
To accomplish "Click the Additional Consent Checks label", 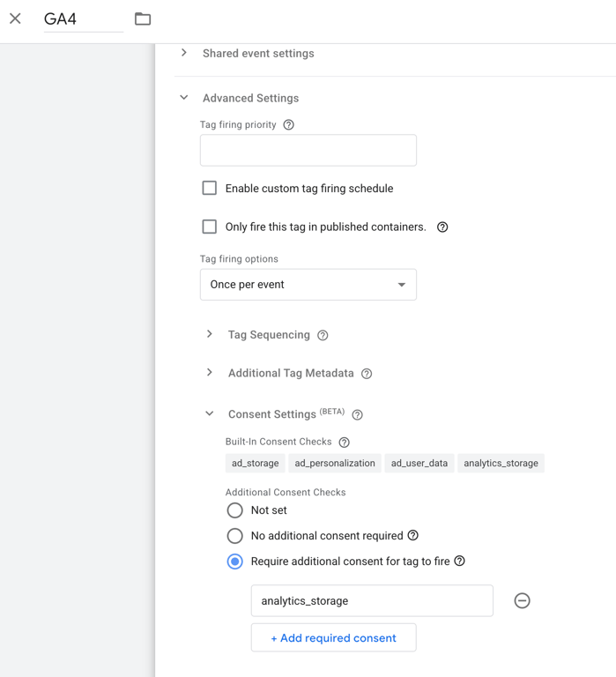I will [286, 492].
